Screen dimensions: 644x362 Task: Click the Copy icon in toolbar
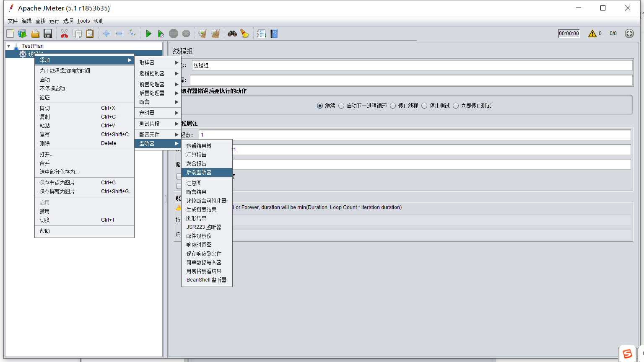pos(77,34)
